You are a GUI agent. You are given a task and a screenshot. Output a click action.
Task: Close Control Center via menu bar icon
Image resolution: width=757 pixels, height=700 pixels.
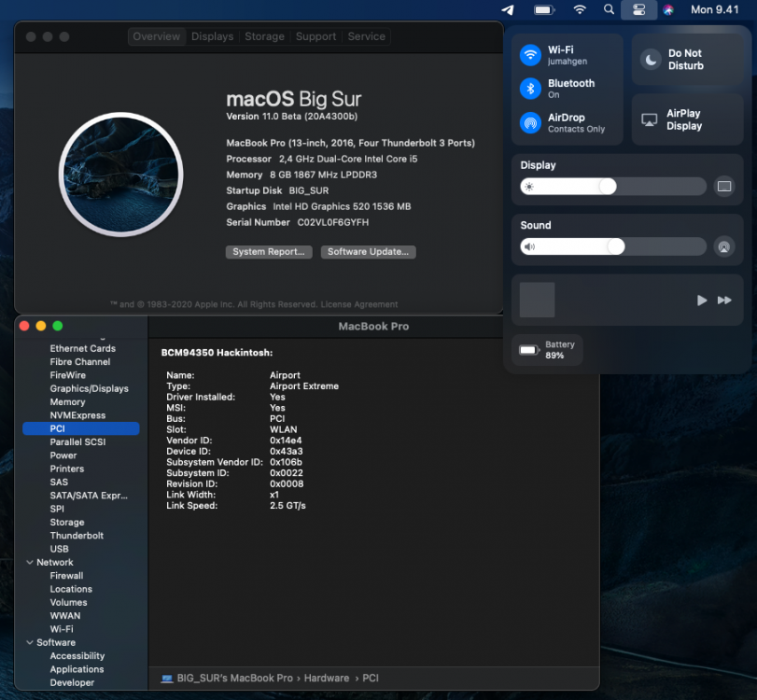click(x=638, y=9)
